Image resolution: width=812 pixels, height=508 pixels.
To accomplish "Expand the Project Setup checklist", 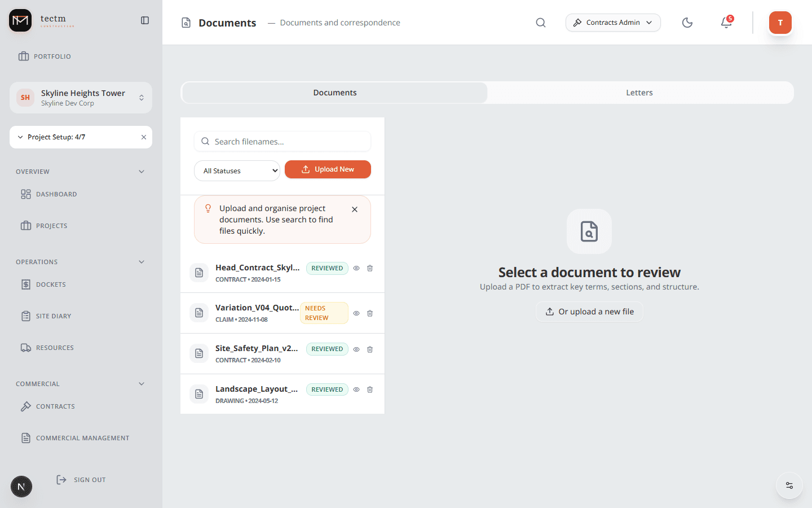I will click(x=20, y=137).
